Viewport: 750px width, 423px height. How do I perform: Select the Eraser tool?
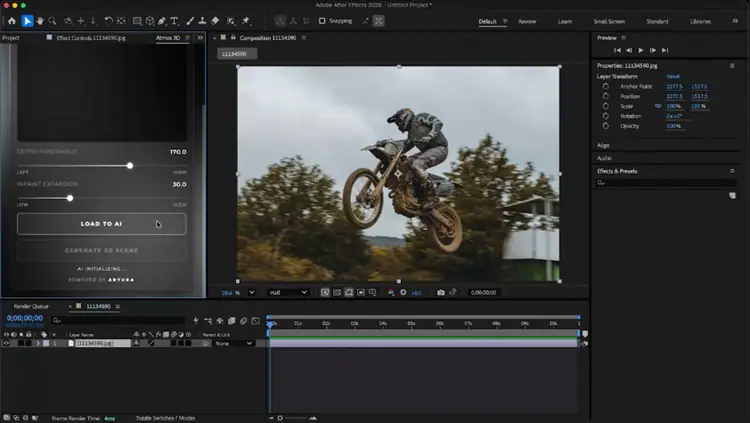pyautogui.click(x=215, y=21)
